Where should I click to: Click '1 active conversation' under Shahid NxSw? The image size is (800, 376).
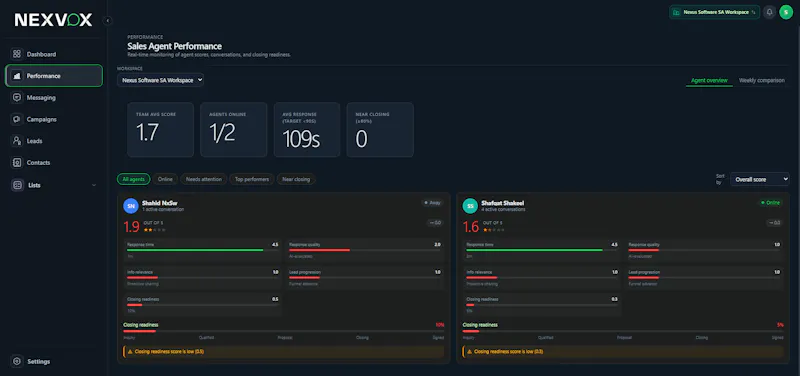click(163, 209)
